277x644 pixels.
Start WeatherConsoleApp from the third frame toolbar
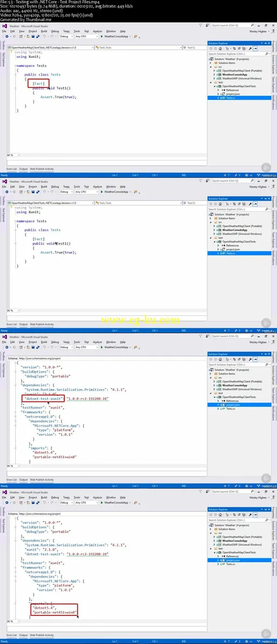[x=116, y=347]
